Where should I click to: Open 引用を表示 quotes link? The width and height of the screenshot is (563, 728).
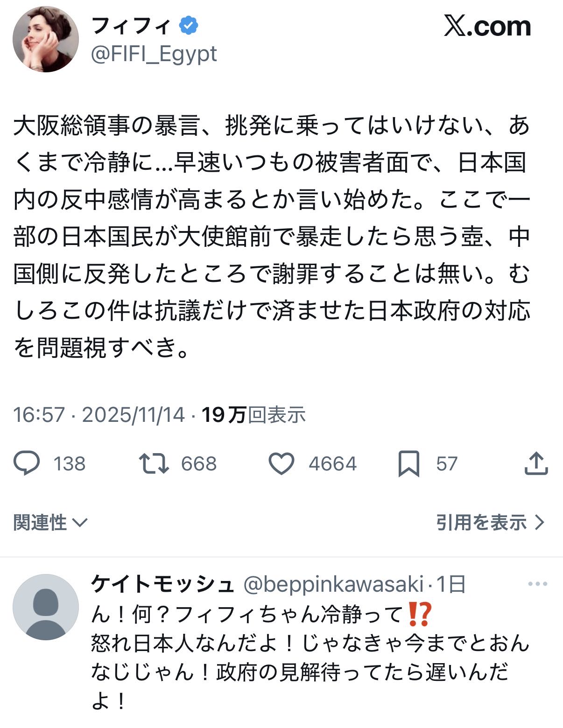coord(490,522)
